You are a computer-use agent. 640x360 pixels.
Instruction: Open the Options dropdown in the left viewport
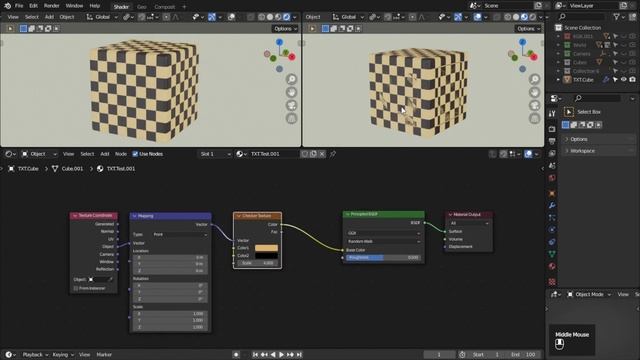point(285,29)
